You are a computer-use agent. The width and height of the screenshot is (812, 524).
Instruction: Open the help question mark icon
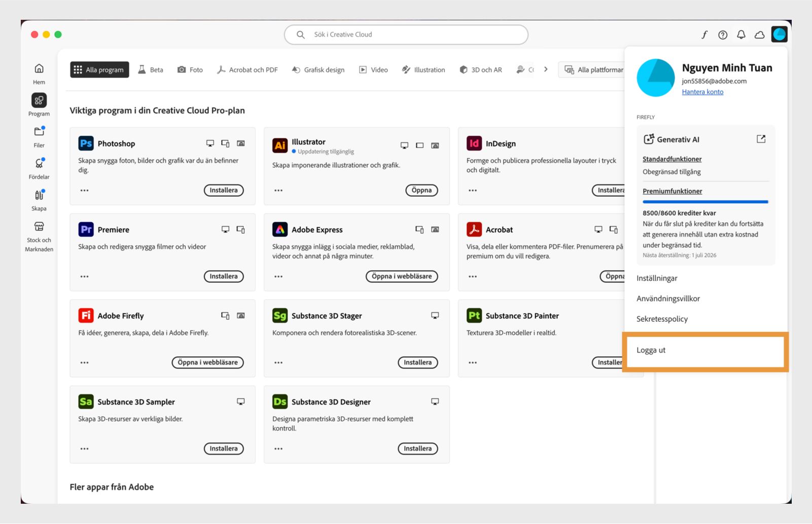pos(723,34)
